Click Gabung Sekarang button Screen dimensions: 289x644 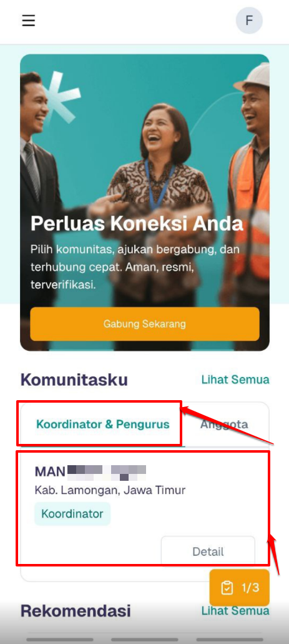click(x=145, y=324)
